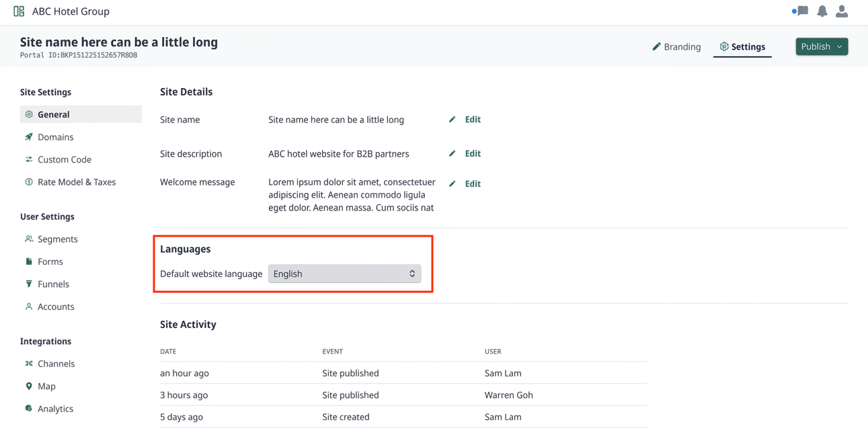The image size is (868, 439).
Task: Select the Site created activity row
Action: (403, 417)
